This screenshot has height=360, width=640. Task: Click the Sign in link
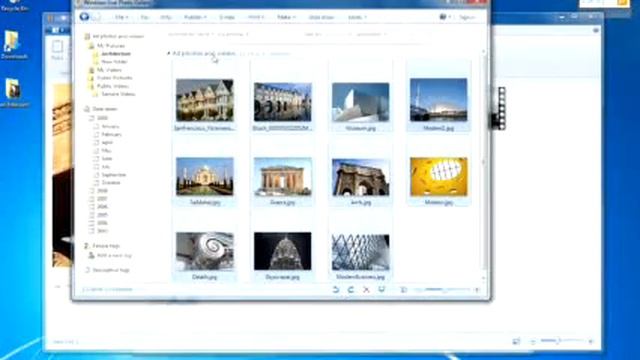point(467,17)
